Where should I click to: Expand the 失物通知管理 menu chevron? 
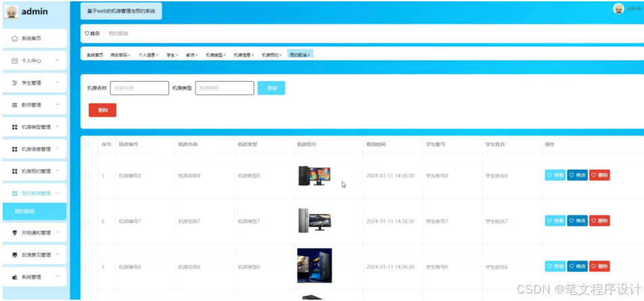[x=57, y=233]
